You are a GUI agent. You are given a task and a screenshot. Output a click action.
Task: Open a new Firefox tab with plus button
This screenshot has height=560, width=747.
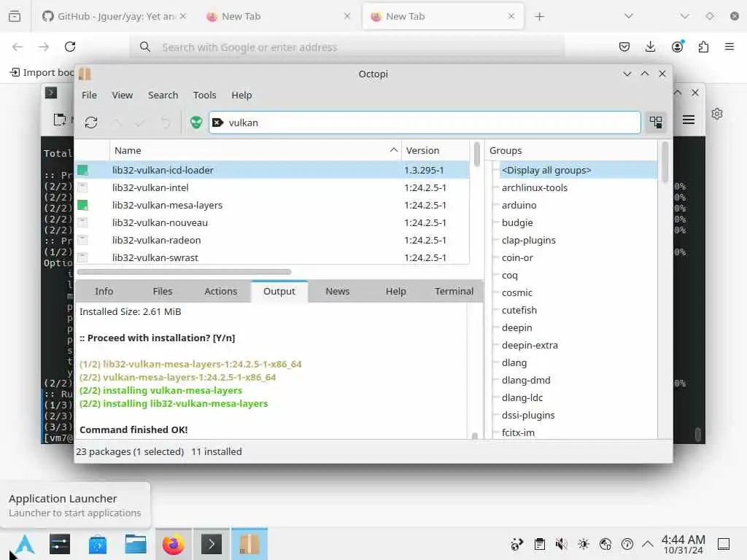(539, 17)
